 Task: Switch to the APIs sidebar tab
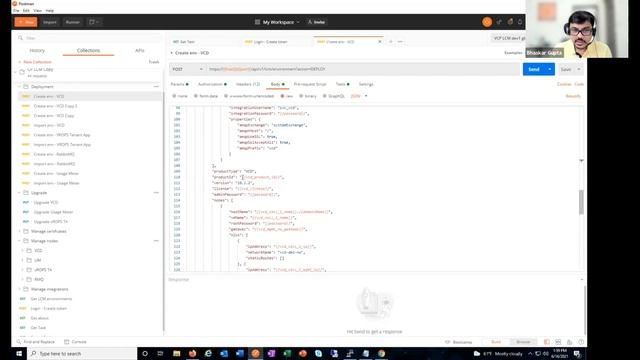point(140,50)
